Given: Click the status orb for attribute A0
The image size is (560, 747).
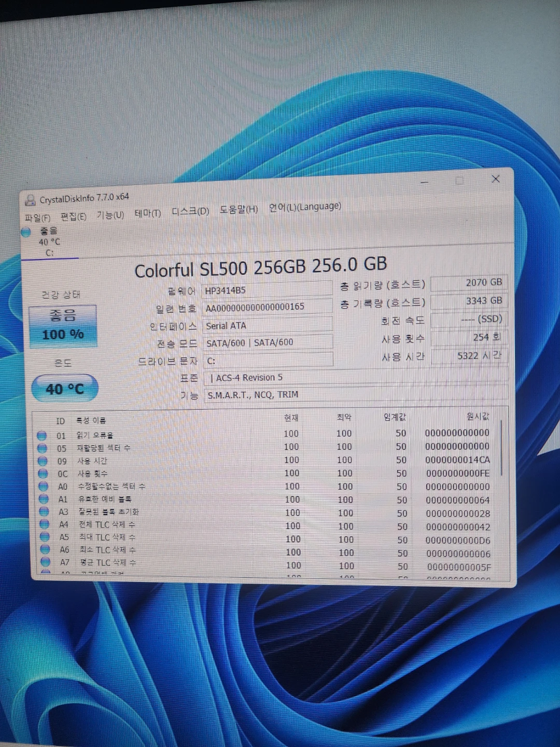Looking at the screenshot, I should 44,487.
